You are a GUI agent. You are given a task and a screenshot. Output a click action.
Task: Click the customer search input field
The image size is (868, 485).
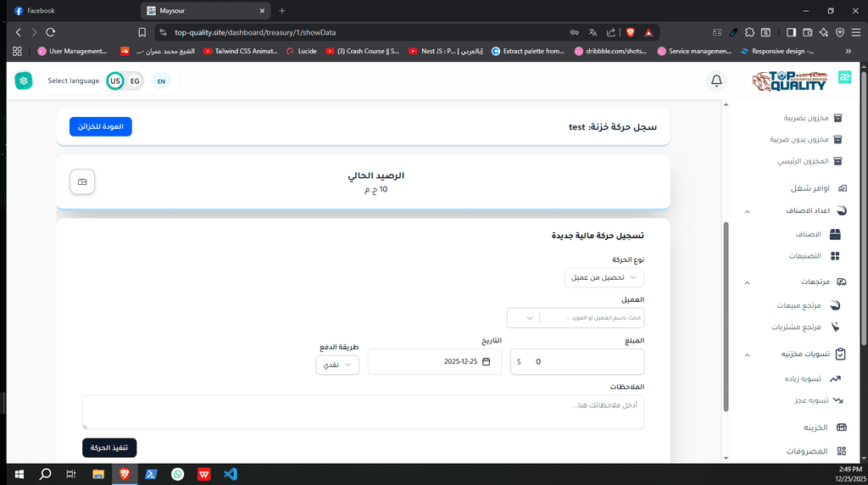593,318
